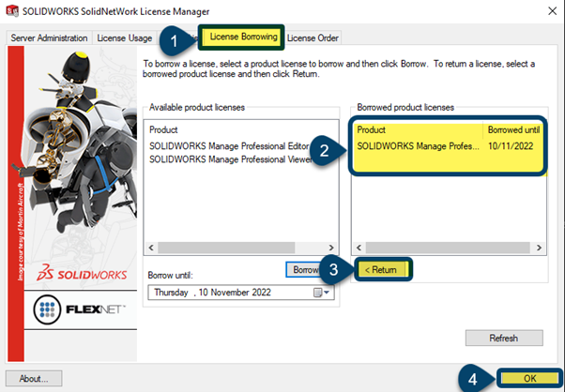Click the Refresh button

click(x=504, y=338)
